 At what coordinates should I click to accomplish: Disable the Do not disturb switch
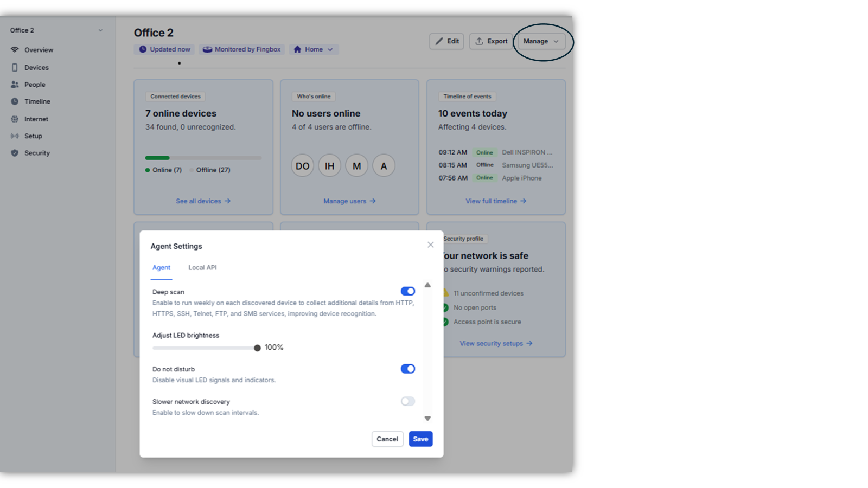[407, 369]
